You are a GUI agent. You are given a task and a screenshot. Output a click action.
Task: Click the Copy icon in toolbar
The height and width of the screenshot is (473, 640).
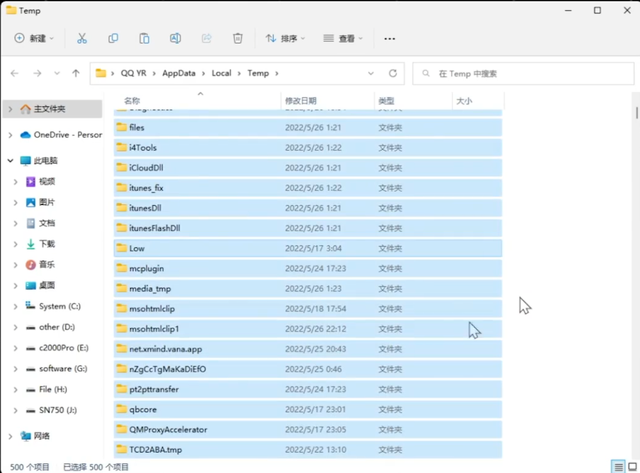pos(113,39)
